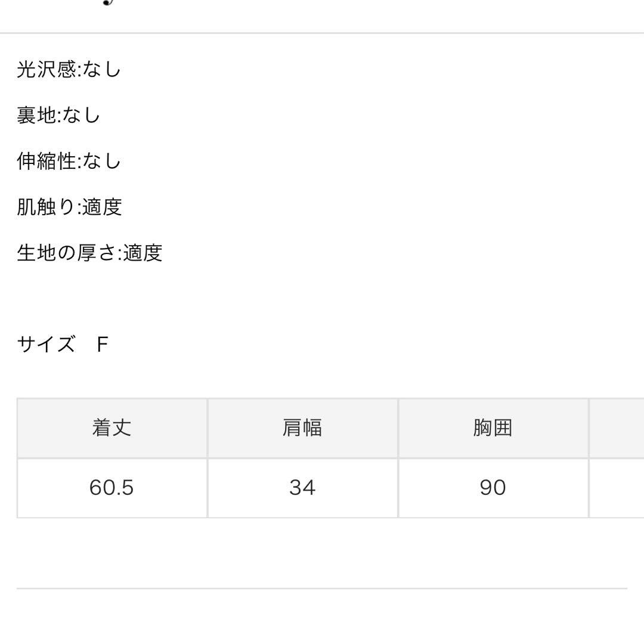Click the サイズ label
Viewport: 644px width, 644px height.
46,345
